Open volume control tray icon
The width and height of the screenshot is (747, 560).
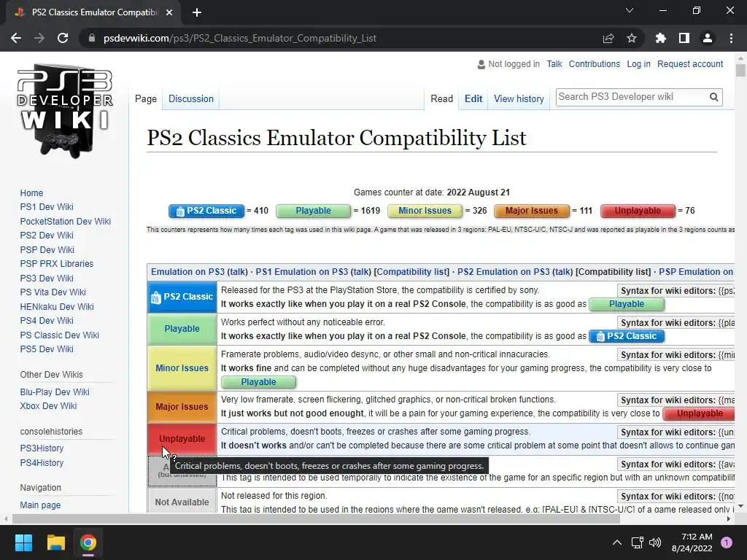tap(655, 542)
